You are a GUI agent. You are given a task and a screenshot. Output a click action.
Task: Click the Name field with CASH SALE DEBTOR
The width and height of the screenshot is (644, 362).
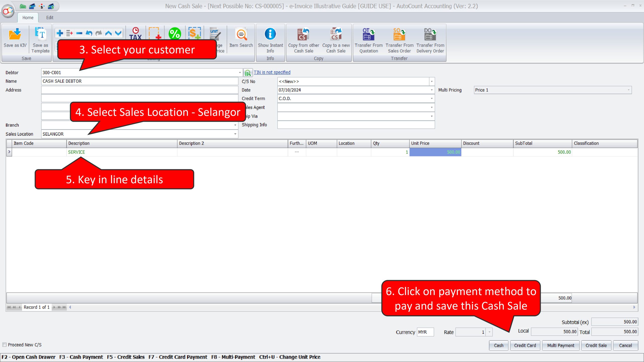click(x=140, y=81)
